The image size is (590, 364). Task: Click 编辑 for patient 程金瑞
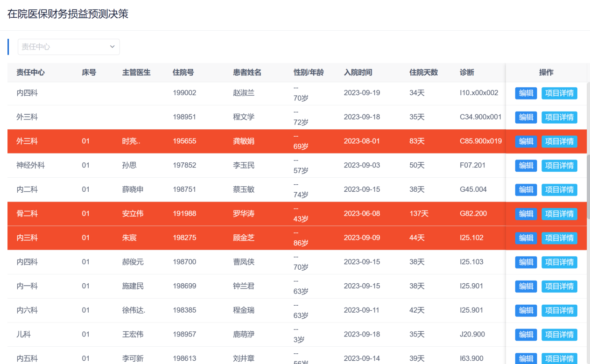tap(526, 310)
